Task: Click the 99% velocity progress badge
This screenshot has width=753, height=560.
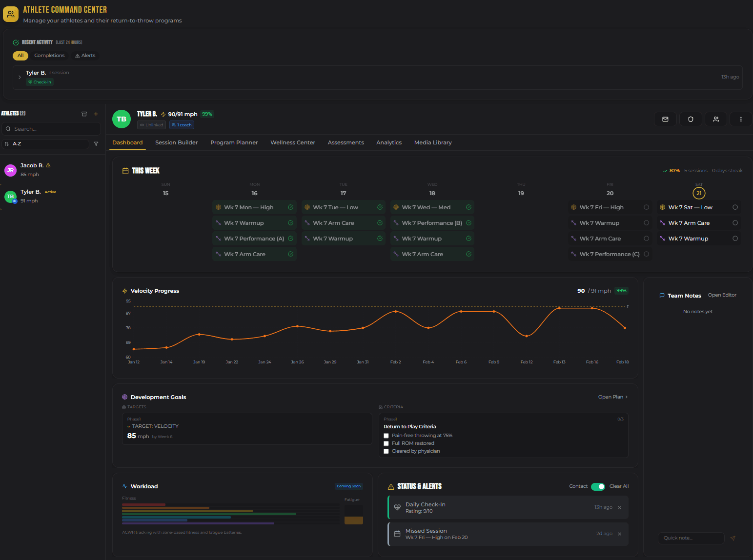Action: pyautogui.click(x=621, y=290)
